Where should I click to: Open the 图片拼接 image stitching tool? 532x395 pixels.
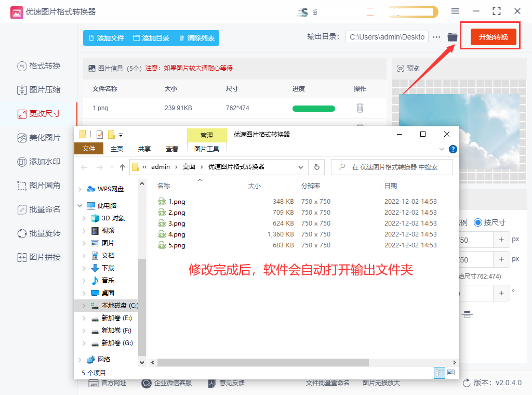pyautogui.click(x=38, y=257)
